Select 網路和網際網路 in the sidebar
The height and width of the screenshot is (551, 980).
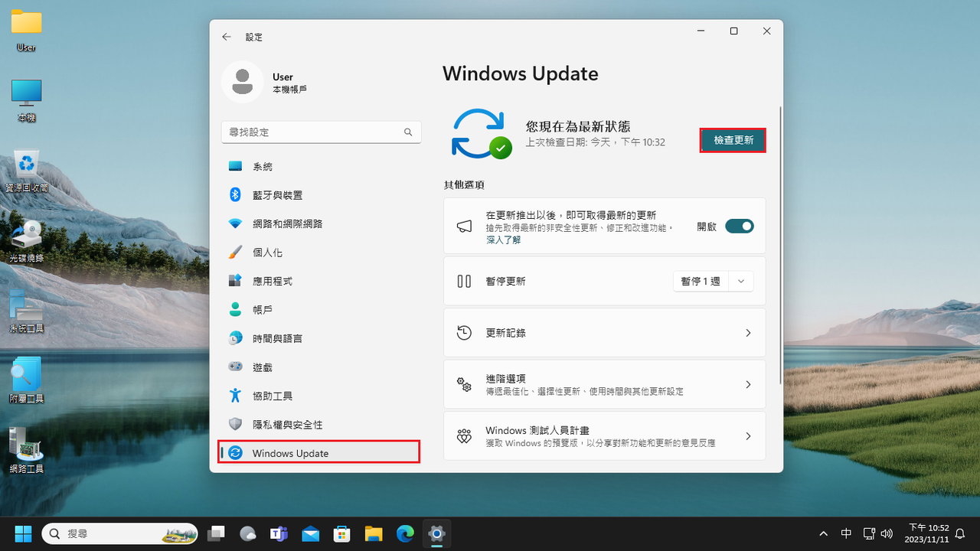click(x=321, y=223)
